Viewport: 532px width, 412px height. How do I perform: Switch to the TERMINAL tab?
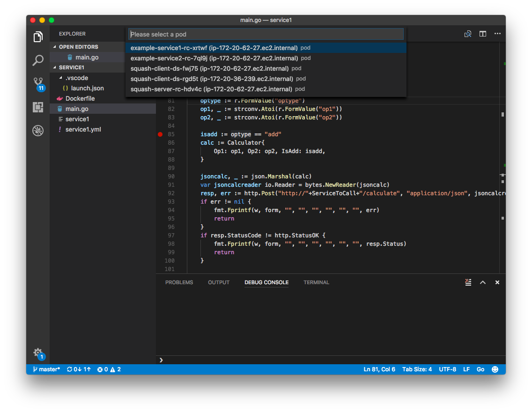click(316, 282)
